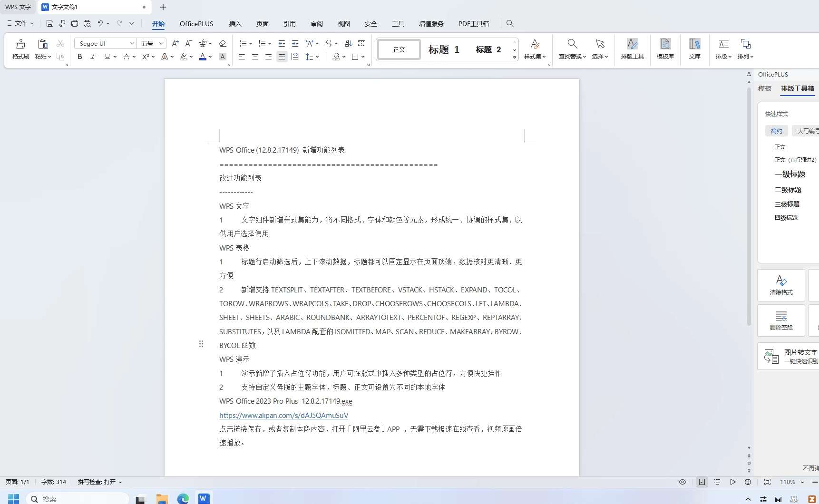Screen dimensions: 819x504
Task: Apply the 标题 1 style
Action: click(x=443, y=49)
